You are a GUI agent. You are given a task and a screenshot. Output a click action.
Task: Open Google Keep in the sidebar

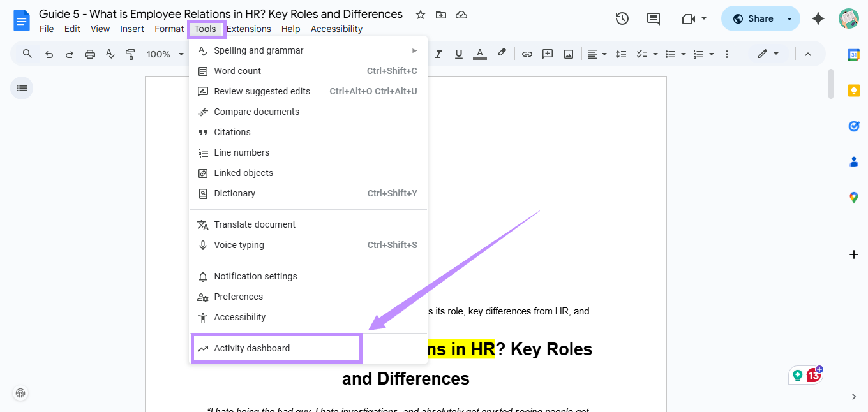[854, 91]
